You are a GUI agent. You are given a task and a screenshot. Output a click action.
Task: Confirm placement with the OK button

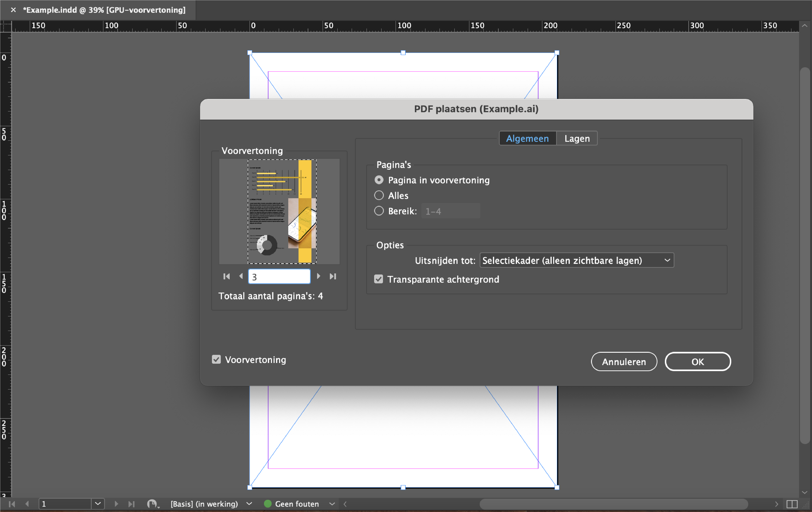point(698,361)
